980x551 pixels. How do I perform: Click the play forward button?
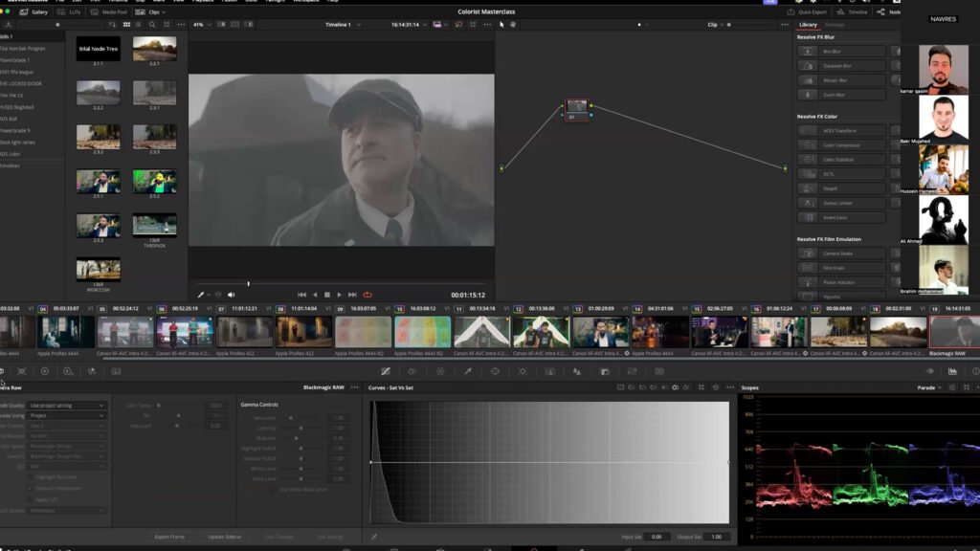click(x=340, y=295)
